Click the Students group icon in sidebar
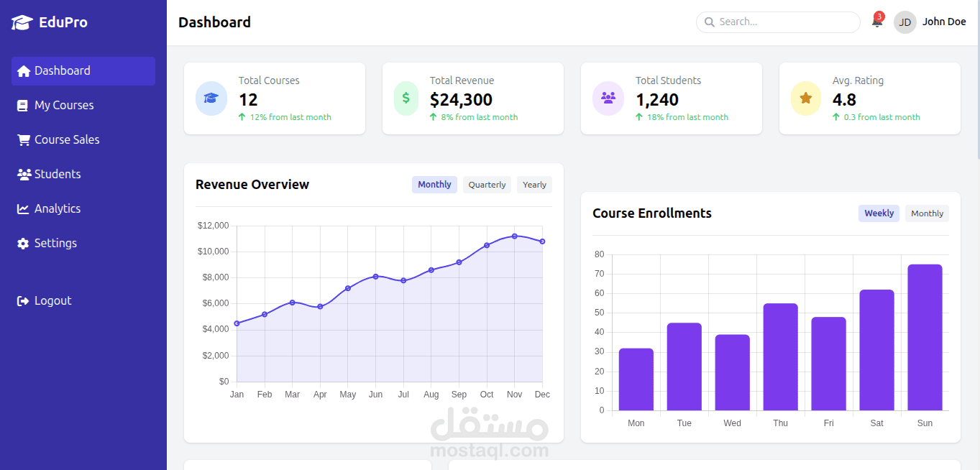This screenshot has height=470, width=980. click(24, 175)
